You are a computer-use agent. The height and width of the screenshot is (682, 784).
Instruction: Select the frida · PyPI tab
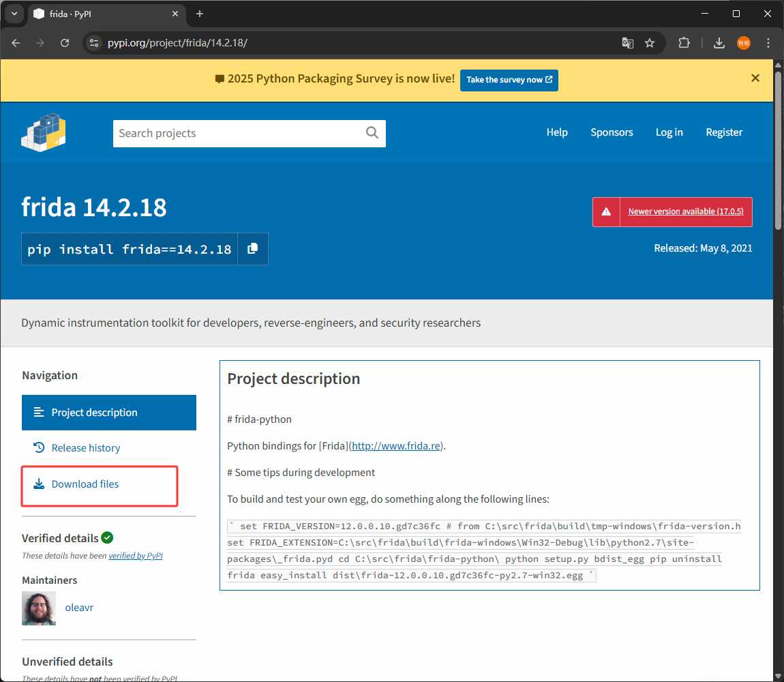point(108,14)
